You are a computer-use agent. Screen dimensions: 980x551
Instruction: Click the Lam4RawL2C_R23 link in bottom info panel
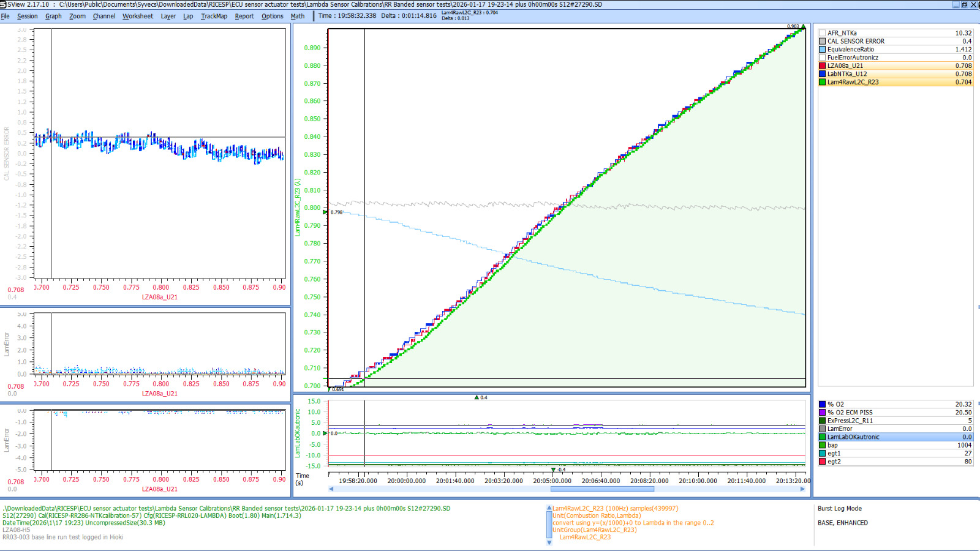coord(586,536)
